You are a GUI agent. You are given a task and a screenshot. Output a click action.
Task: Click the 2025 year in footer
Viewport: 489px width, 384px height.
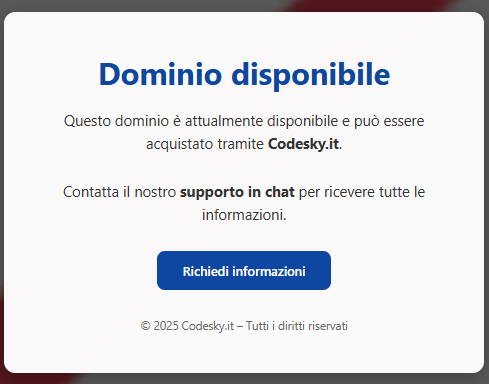pos(166,326)
